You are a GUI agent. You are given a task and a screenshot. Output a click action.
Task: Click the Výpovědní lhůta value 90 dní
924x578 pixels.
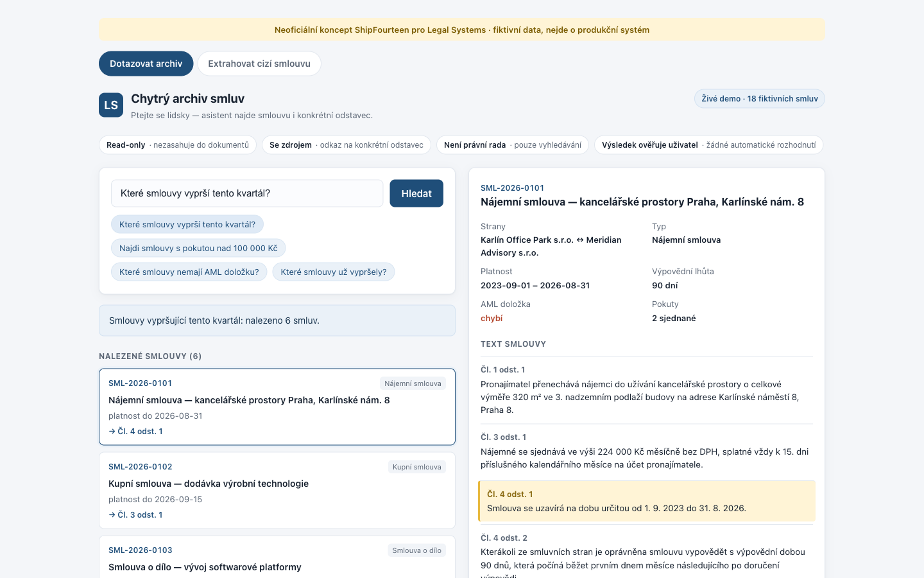(665, 286)
